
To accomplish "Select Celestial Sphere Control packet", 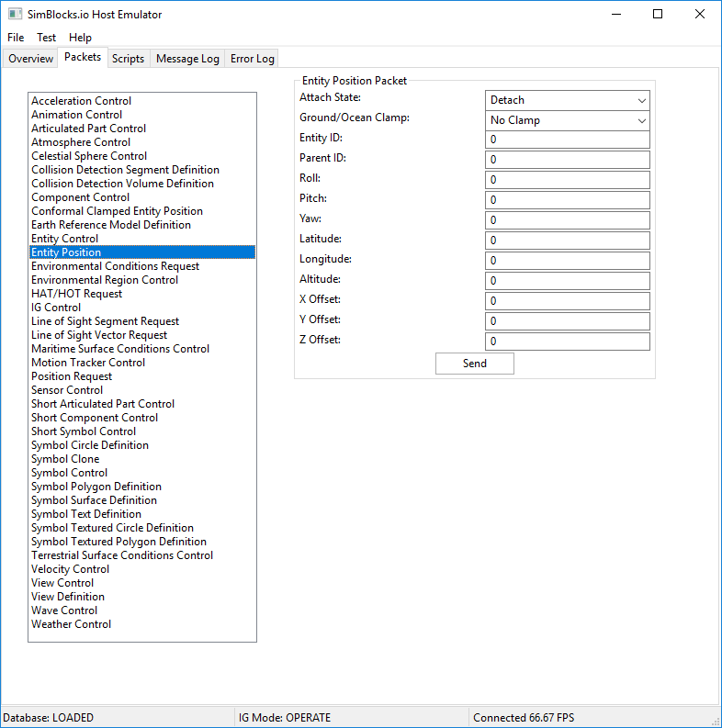I will click(142, 156).
